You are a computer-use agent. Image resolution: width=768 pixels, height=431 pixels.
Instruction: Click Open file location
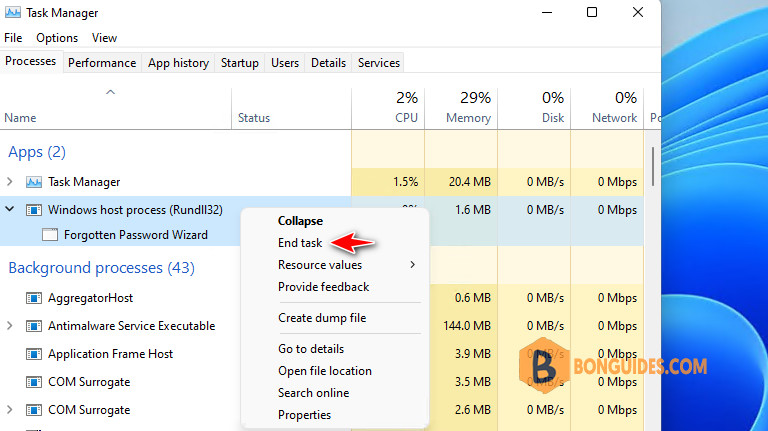(325, 371)
